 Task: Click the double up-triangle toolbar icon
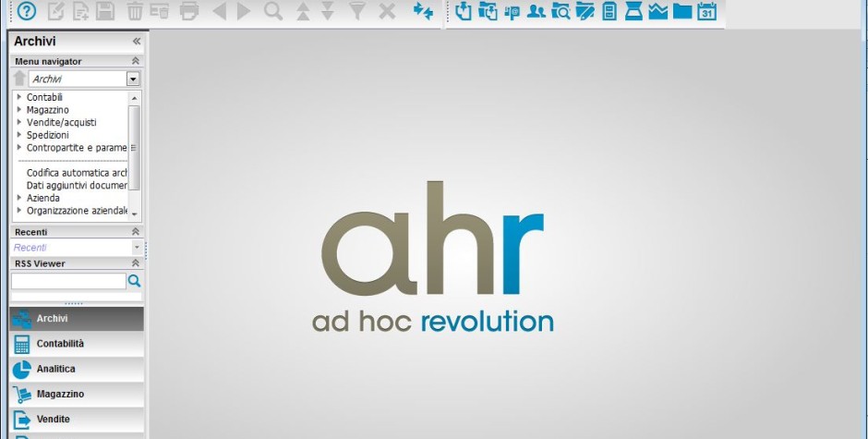click(x=303, y=11)
